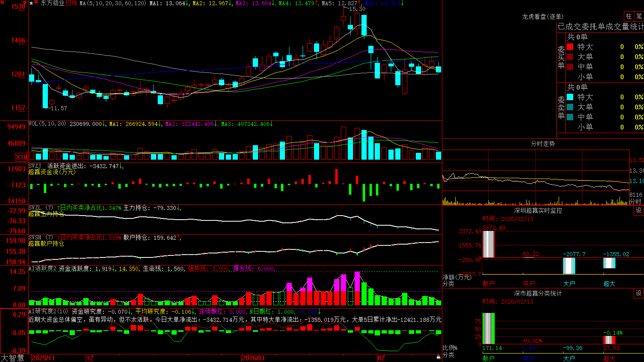
Task: Click the 散户 bar in the 深市超赢分类统计 chart
Action: pos(488,329)
